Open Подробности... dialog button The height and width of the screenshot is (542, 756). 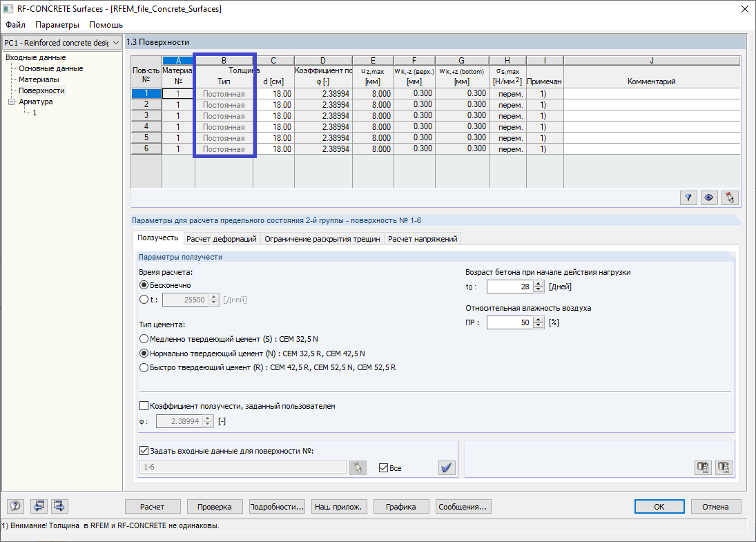[x=277, y=507]
